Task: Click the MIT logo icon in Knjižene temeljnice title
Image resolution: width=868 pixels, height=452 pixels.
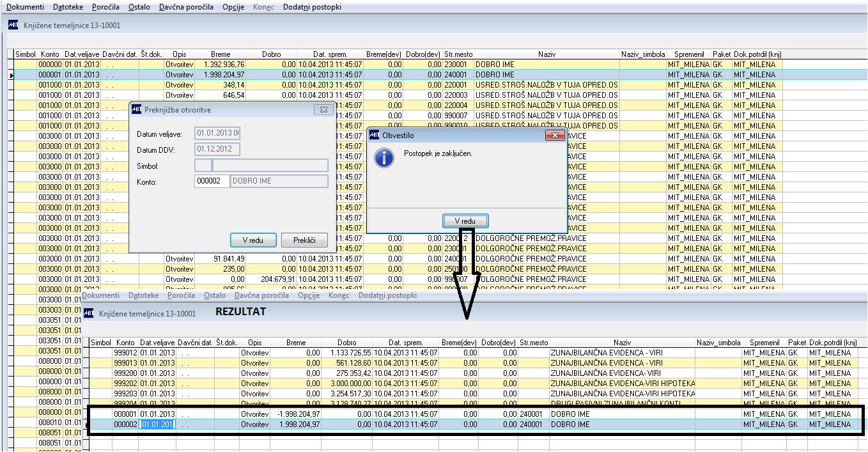Action: [13, 25]
